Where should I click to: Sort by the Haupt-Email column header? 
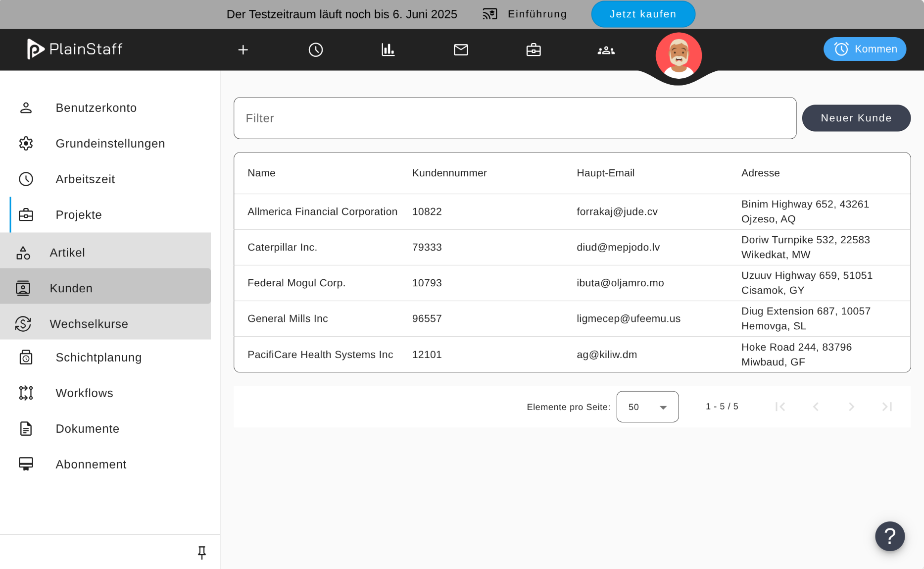point(605,173)
